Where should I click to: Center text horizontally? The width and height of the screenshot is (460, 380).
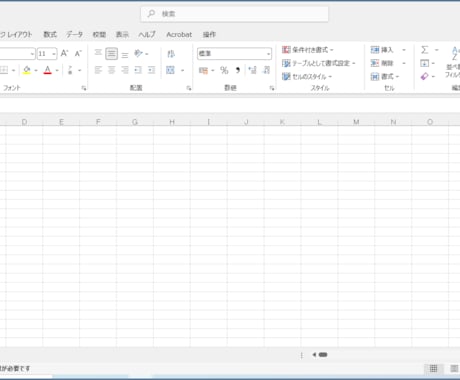pos(111,70)
